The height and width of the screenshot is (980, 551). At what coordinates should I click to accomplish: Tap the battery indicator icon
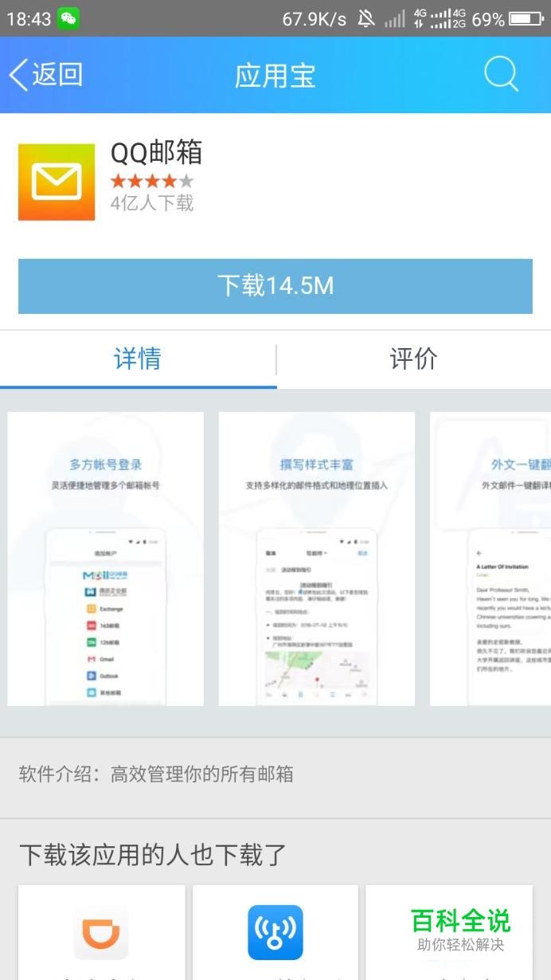tap(526, 19)
